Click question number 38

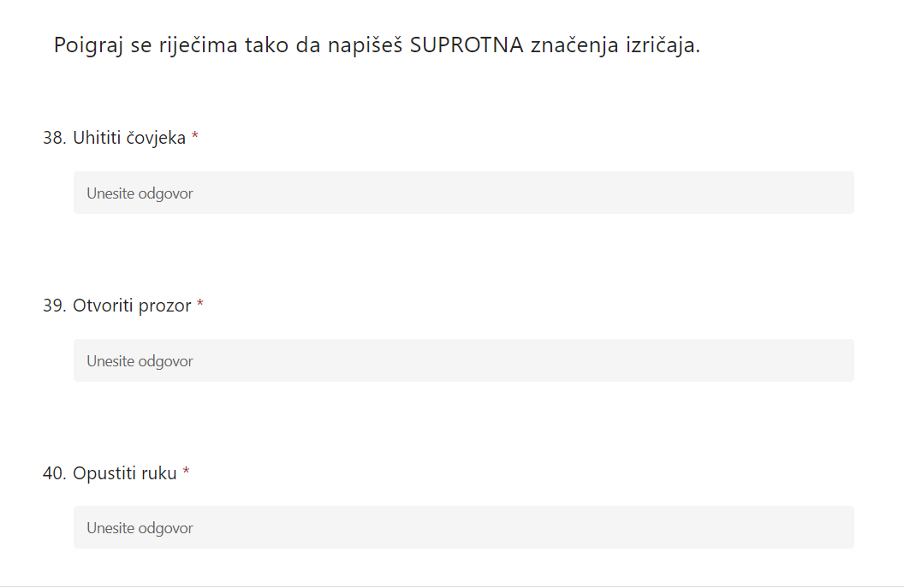pos(54,138)
